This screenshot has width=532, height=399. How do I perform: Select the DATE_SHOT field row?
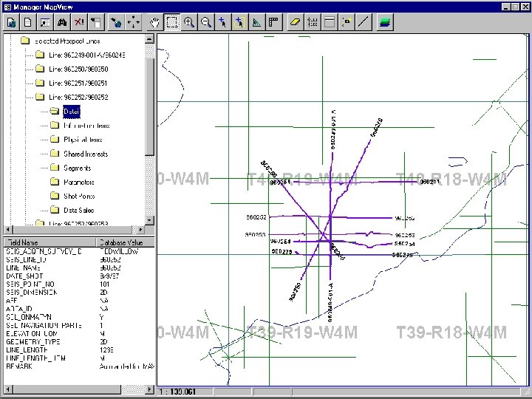tap(79, 276)
